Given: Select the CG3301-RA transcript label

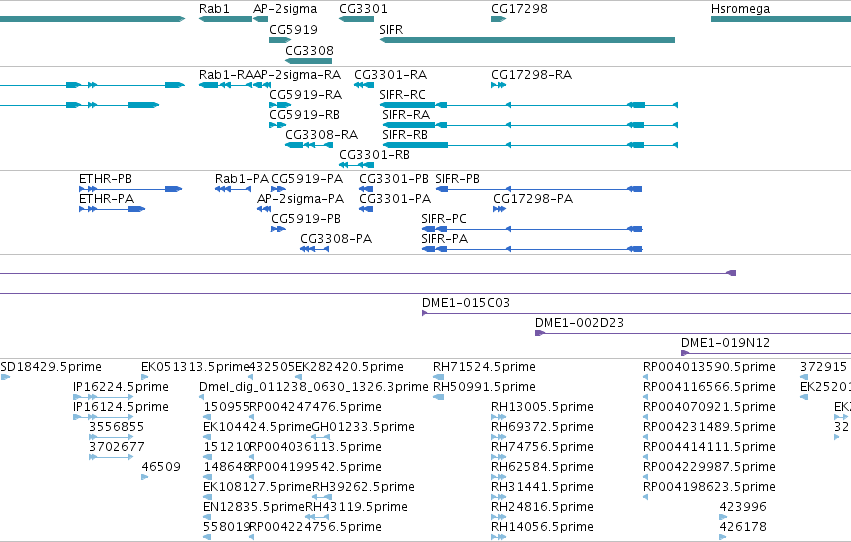Looking at the screenshot, I should click(x=390, y=75).
